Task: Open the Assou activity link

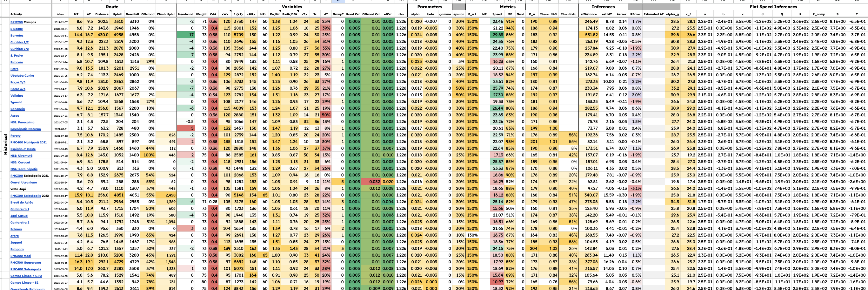Action: click(x=15, y=116)
